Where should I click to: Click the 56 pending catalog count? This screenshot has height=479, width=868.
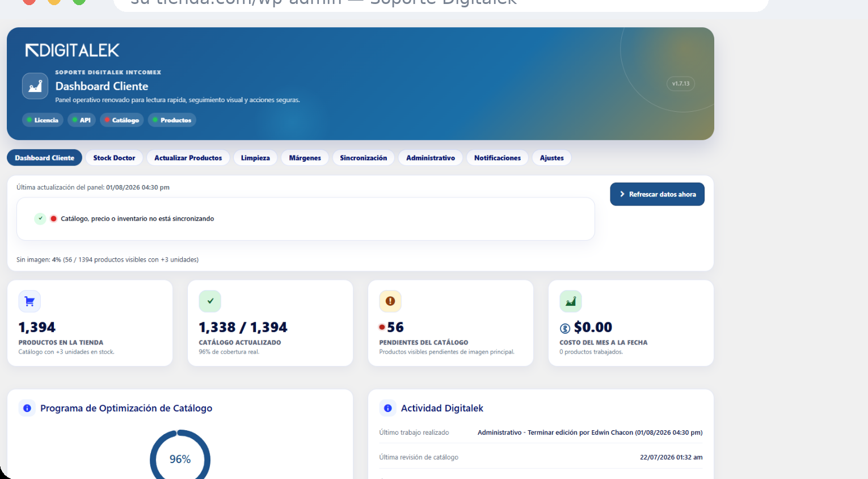395,327
